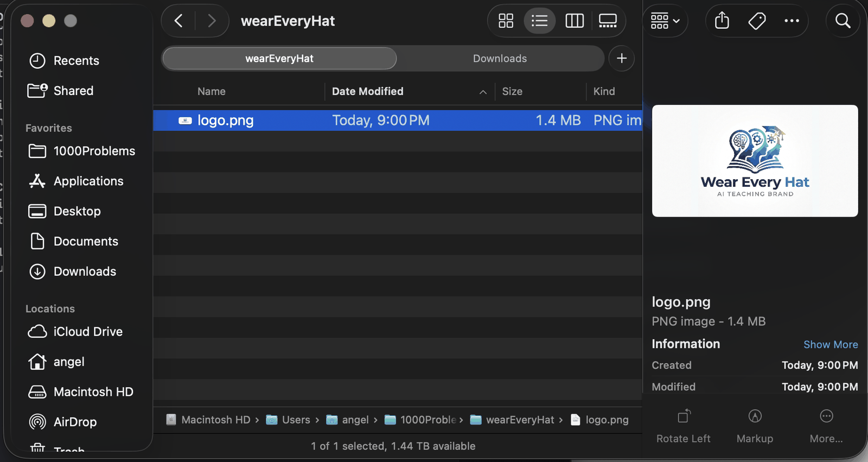868x462 pixels.
Task: Click the Wear Every Hat preview thumbnail
Action: (x=755, y=161)
